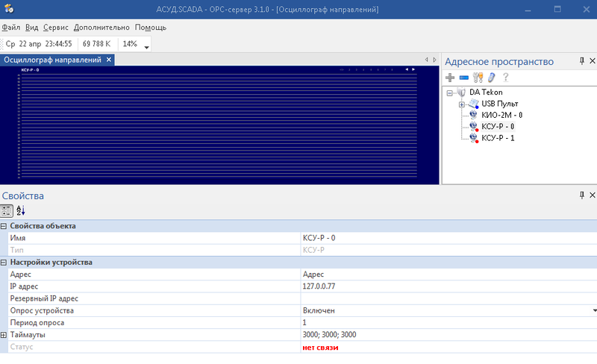Screen dimensions: 597x364
Task: Open the Сервис menu
Action: pos(55,28)
